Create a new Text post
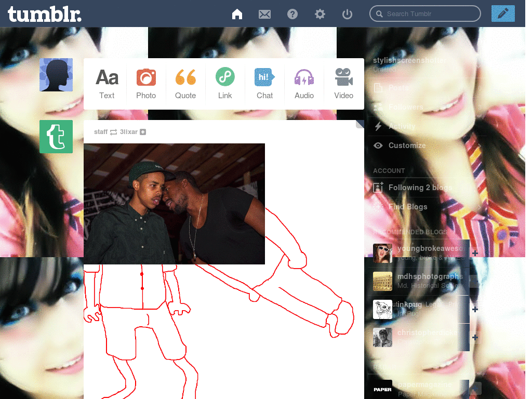 click(x=107, y=84)
